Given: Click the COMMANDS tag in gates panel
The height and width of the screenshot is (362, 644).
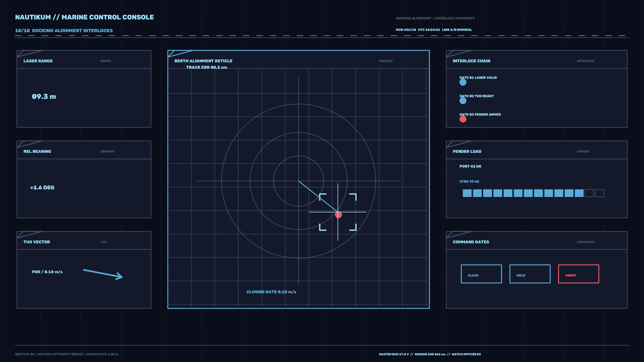Looking at the screenshot, I should (x=586, y=242).
